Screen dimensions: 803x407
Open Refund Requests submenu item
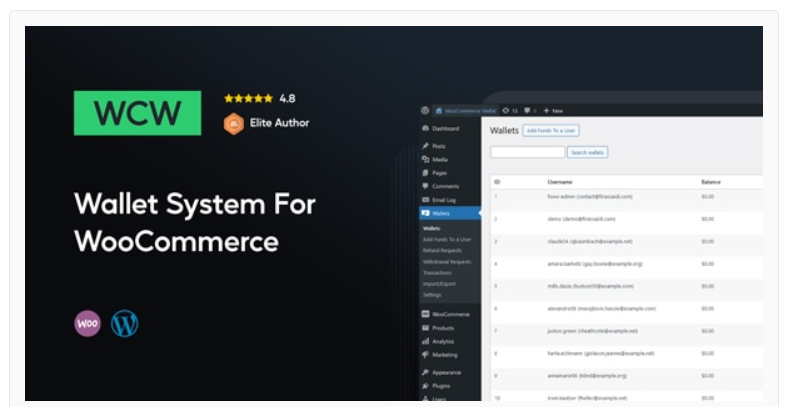(442, 250)
